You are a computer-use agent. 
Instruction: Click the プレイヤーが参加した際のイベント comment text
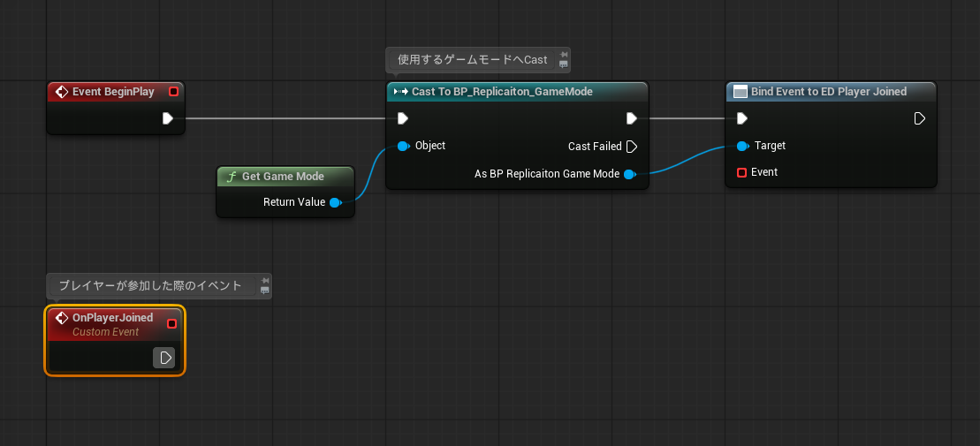tap(150, 286)
